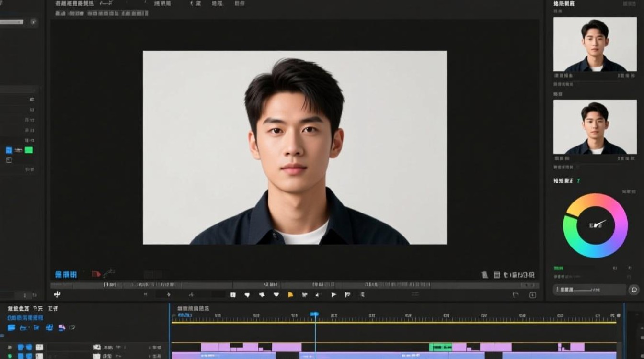
Task: Click the purple-pink tool icon above timeline tracks
Action: click(x=61, y=328)
